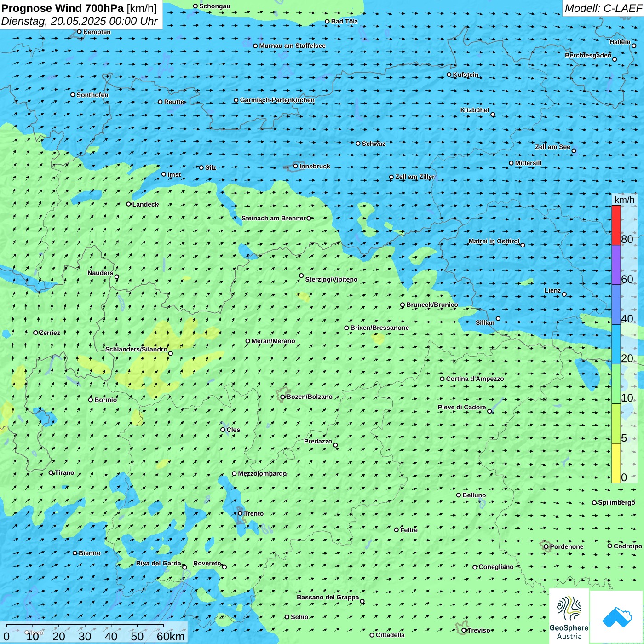The image size is (644, 644).
Task: Click the red 80 km/h legend swatch
Action: click(616, 225)
